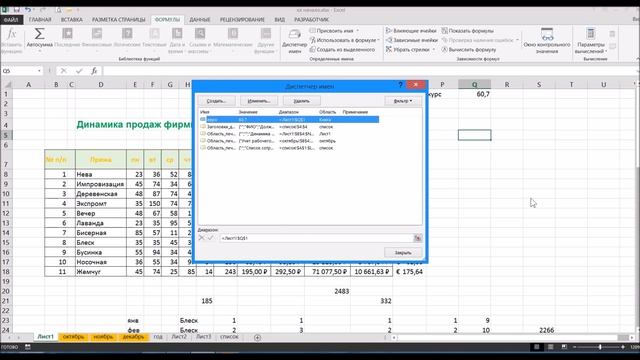This screenshot has width=640, height=360.
Task: Click the Изменить (Edit) button in dialog
Action: click(259, 101)
